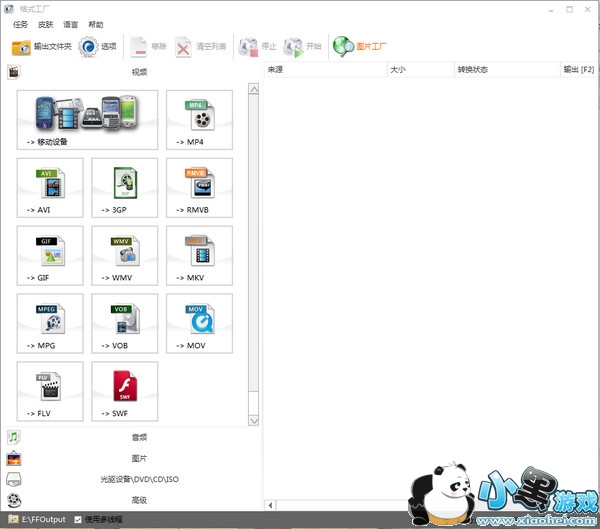Viewport: 600px width, 529px height.
Task: Choose the GIF output format
Action: [x=50, y=256]
